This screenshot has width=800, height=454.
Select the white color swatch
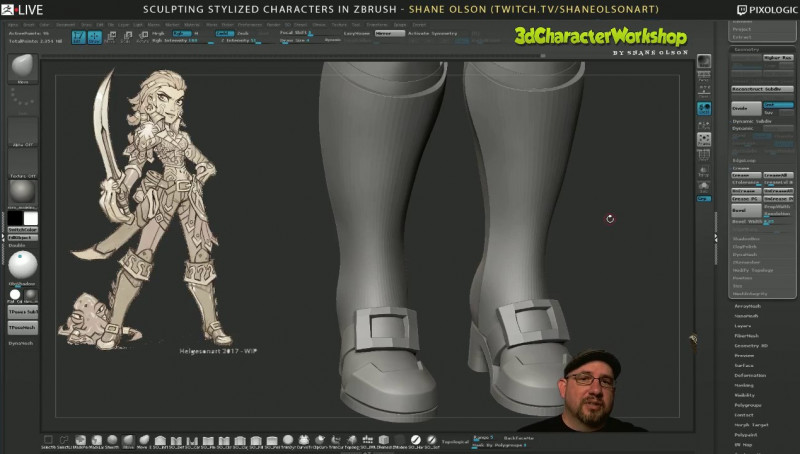31,218
